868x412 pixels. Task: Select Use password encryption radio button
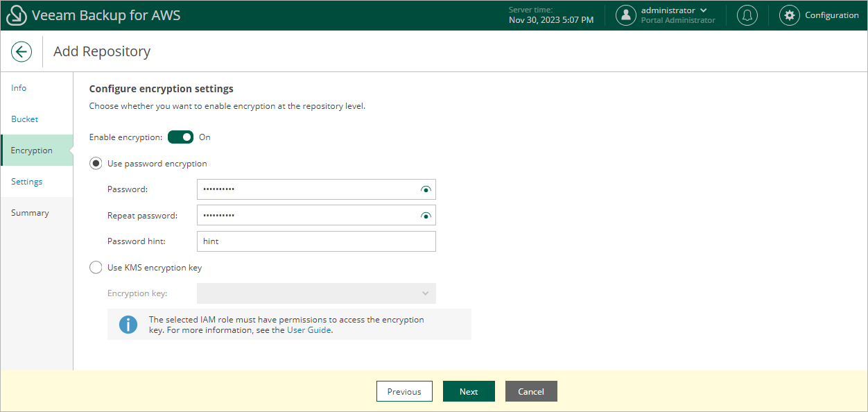click(x=96, y=164)
